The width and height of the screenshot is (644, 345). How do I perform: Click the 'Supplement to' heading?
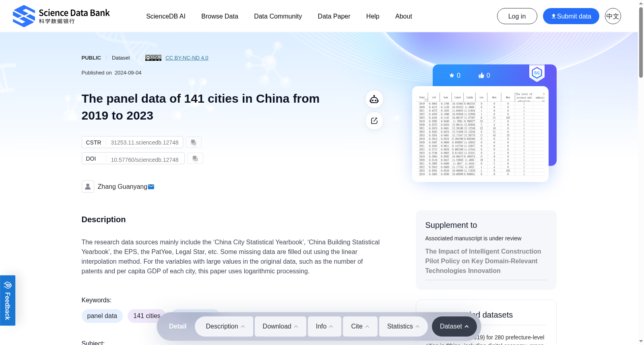point(451,225)
